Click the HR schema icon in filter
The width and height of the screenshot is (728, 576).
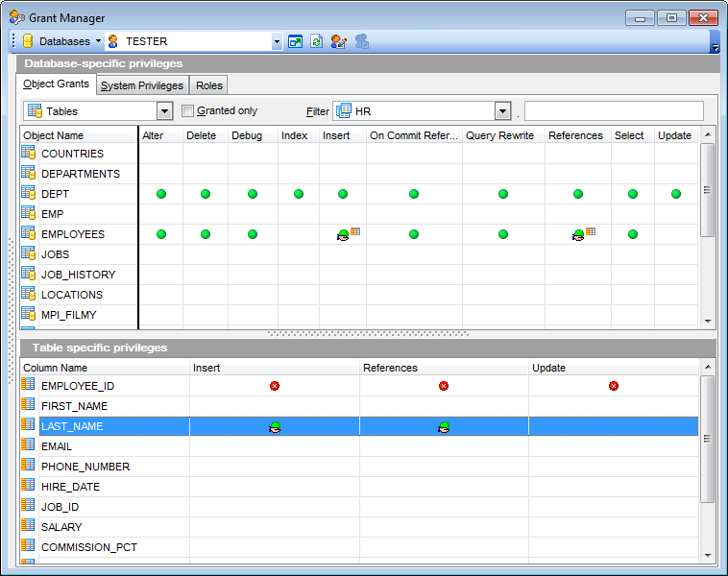coord(344,111)
